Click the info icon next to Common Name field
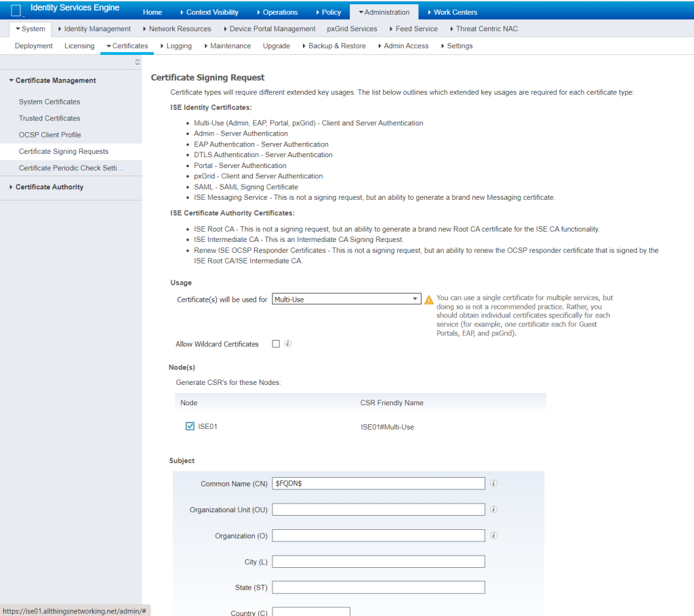 pyautogui.click(x=494, y=483)
